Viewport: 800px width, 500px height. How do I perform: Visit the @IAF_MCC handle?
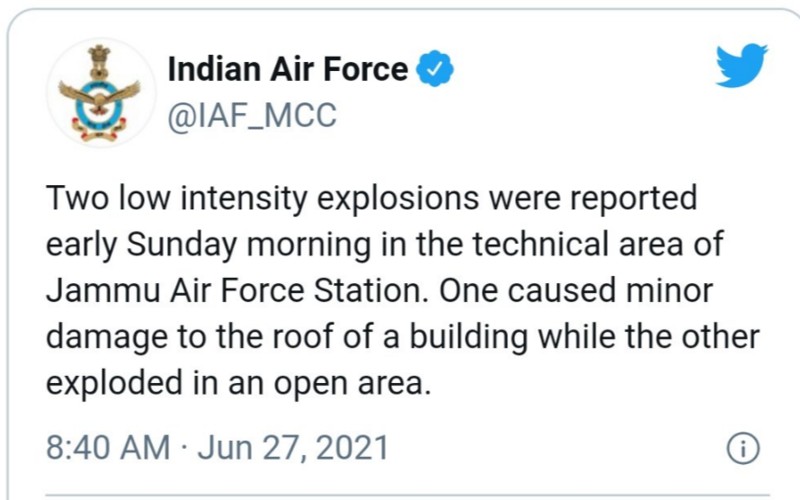(252, 115)
